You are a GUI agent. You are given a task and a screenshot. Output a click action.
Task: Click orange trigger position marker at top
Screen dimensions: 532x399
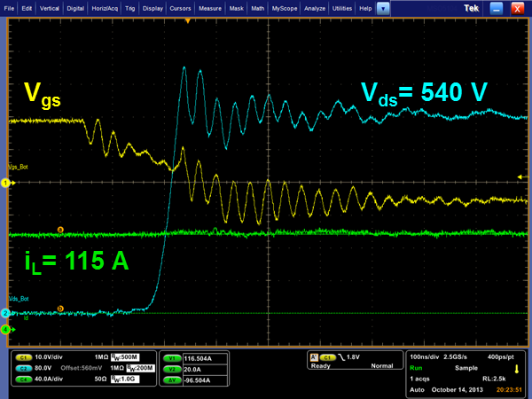(187, 20)
